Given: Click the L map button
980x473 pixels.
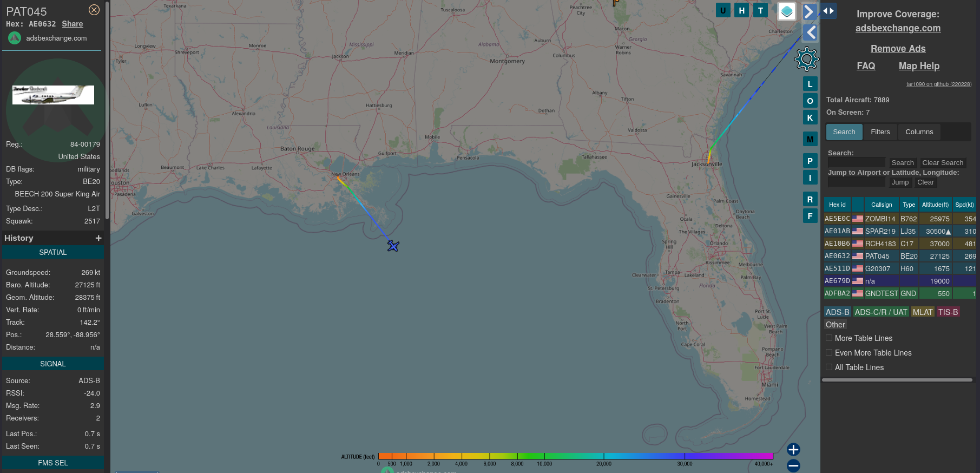Looking at the screenshot, I should coord(810,84).
